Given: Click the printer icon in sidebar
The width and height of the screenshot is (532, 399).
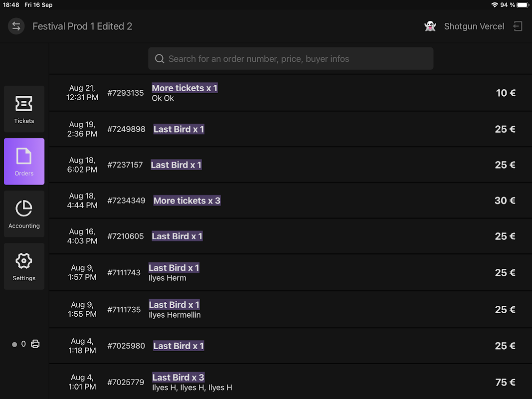Looking at the screenshot, I should [x=35, y=344].
